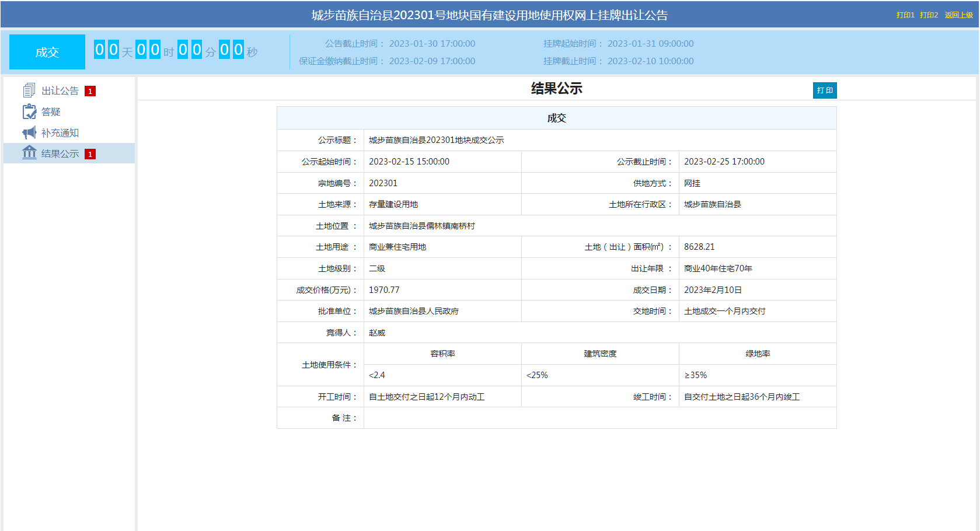Click the 补充通知 megaphone icon
980x531 pixels.
pyautogui.click(x=29, y=132)
